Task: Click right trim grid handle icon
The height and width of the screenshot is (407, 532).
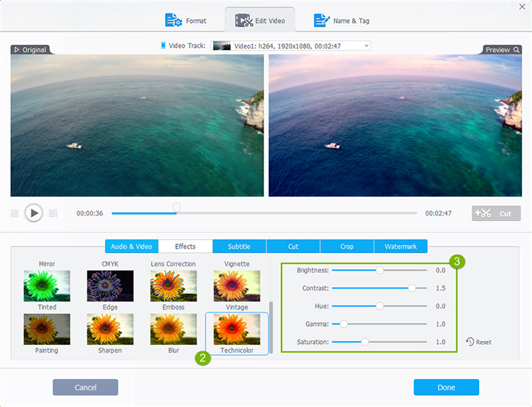Action: [53, 213]
